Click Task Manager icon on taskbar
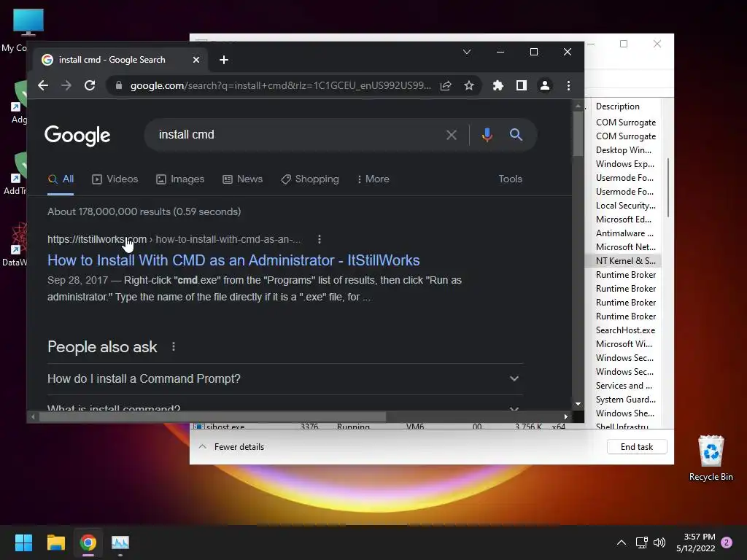Image resolution: width=747 pixels, height=560 pixels. click(x=120, y=542)
